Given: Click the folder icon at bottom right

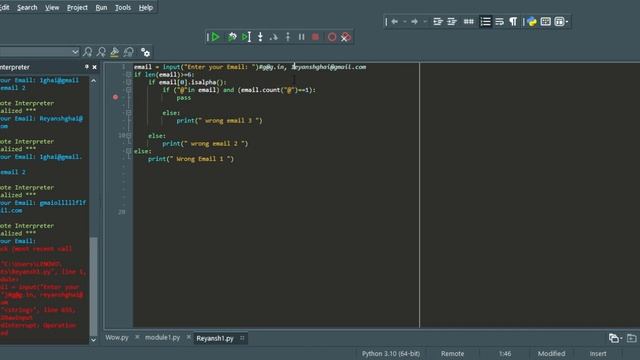Looking at the screenshot, I should (631, 338).
